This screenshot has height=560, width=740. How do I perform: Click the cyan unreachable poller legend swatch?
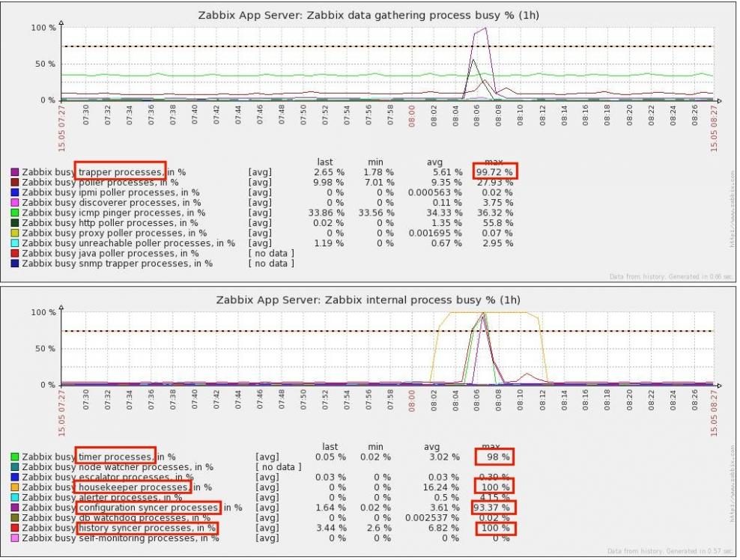click(15, 243)
